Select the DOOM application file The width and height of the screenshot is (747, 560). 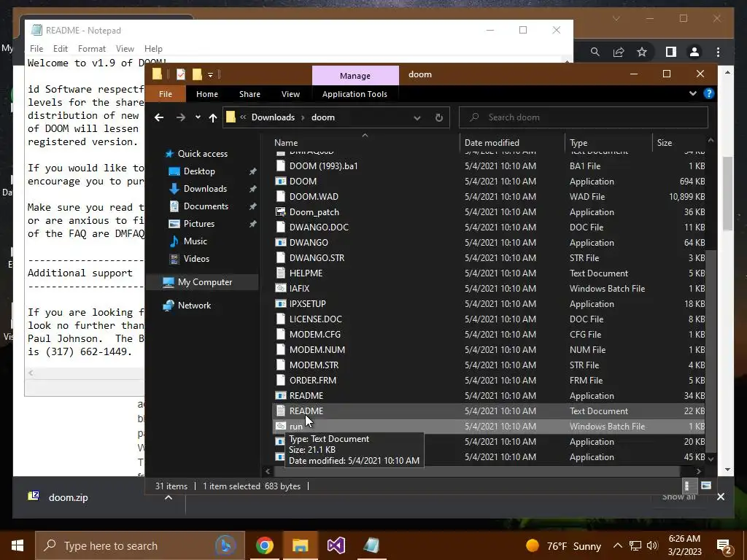[x=303, y=181]
